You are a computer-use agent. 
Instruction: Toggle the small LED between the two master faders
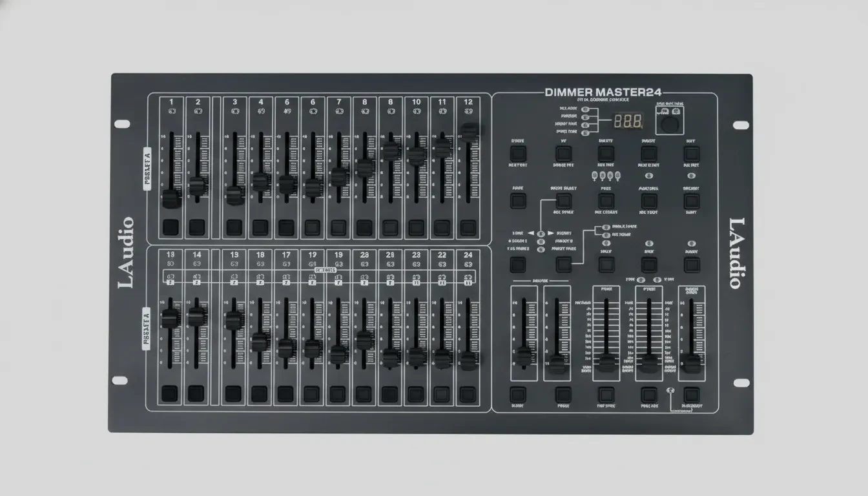point(670,391)
